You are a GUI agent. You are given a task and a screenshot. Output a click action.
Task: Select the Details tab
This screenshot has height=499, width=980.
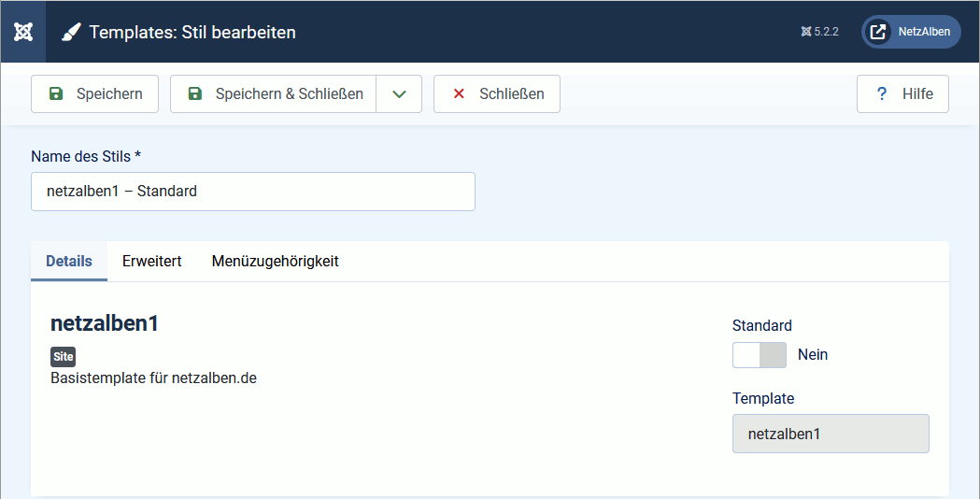point(69,262)
